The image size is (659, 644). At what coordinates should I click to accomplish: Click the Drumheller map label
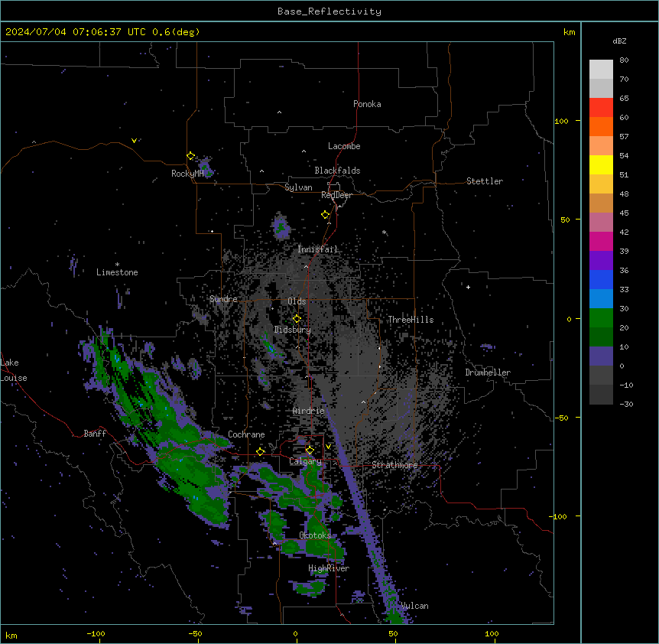pyautogui.click(x=488, y=372)
